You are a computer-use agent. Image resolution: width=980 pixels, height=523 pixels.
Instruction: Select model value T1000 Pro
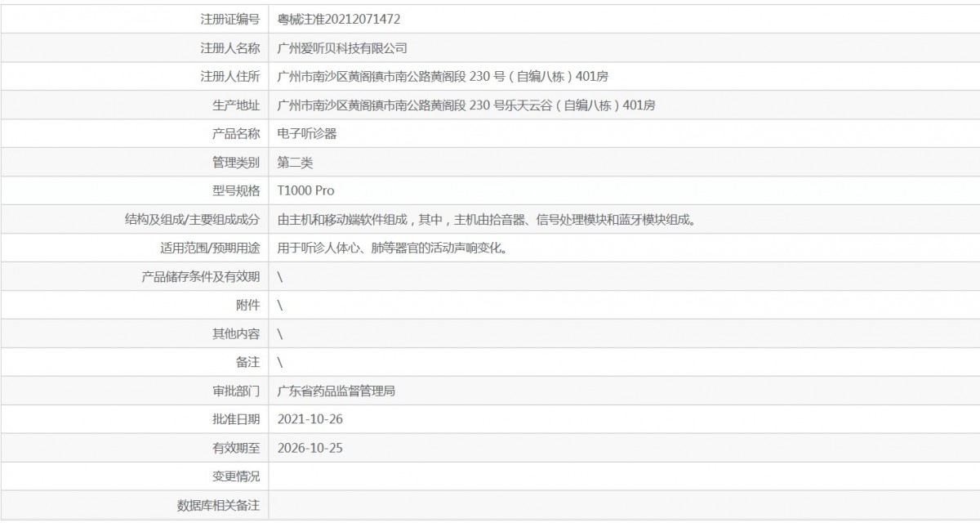(x=306, y=190)
